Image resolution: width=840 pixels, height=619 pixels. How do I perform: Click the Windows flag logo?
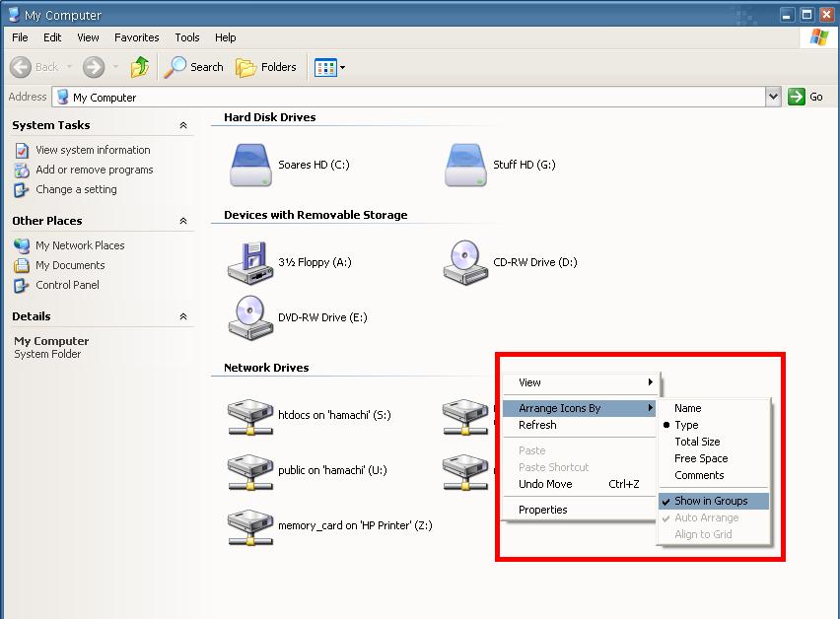[818, 37]
